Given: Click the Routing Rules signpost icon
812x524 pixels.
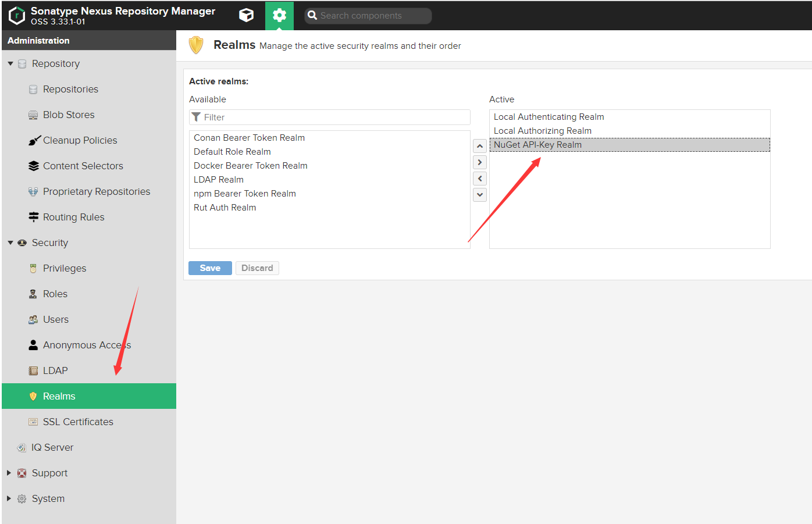Looking at the screenshot, I should click(x=34, y=217).
